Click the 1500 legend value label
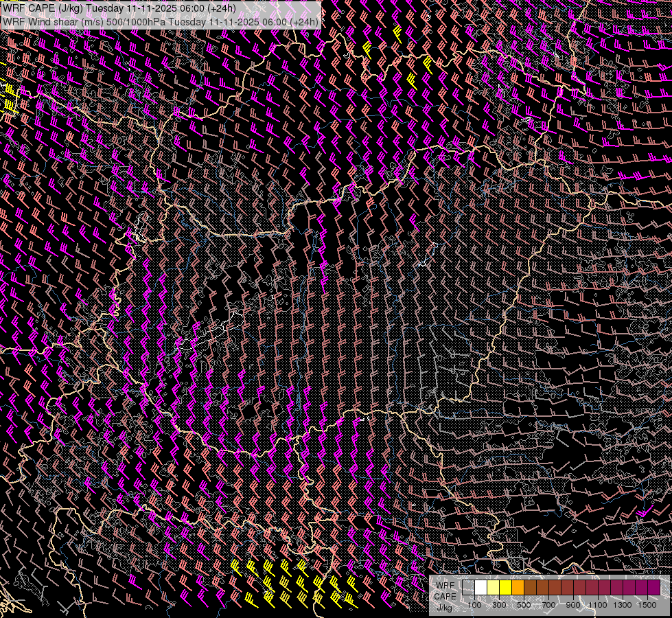Image resolution: width=672 pixels, height=618 pixels. tap(647, 605)
